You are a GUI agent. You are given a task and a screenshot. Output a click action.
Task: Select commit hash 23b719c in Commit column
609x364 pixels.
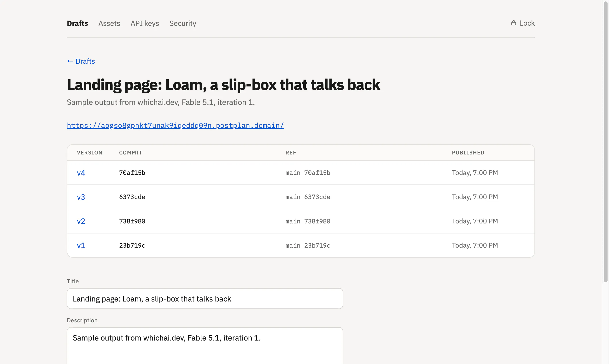click(x=132, y=245)
